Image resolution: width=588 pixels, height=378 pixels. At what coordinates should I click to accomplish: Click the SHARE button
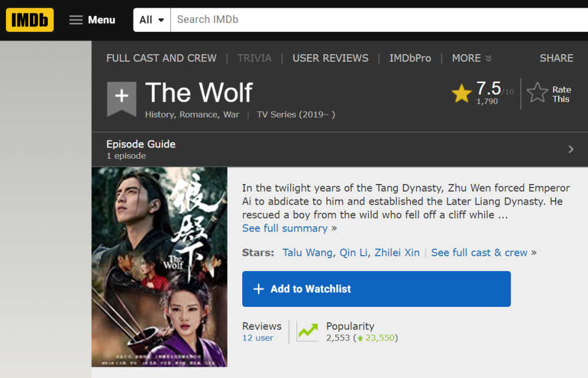556,58
